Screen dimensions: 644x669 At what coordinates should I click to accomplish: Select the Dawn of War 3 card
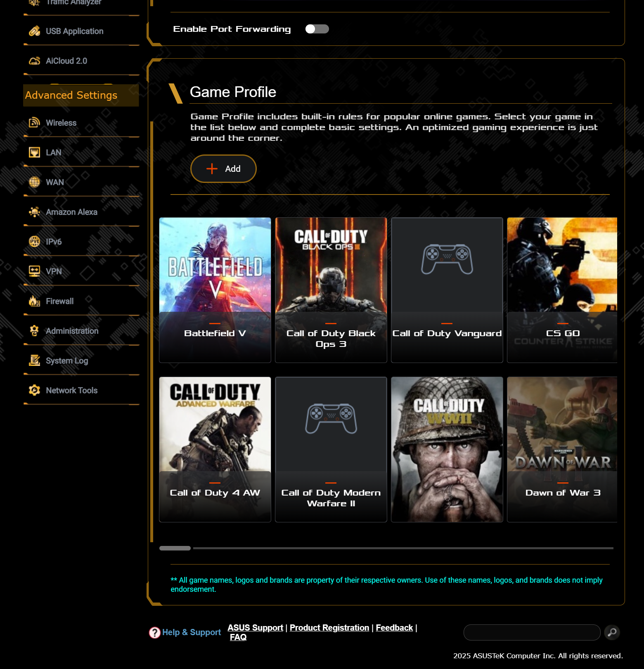click(562, 449)
